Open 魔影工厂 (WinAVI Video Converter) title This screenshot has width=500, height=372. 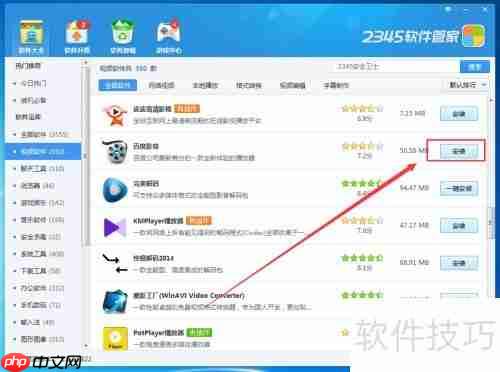click(x=189, y=295)
